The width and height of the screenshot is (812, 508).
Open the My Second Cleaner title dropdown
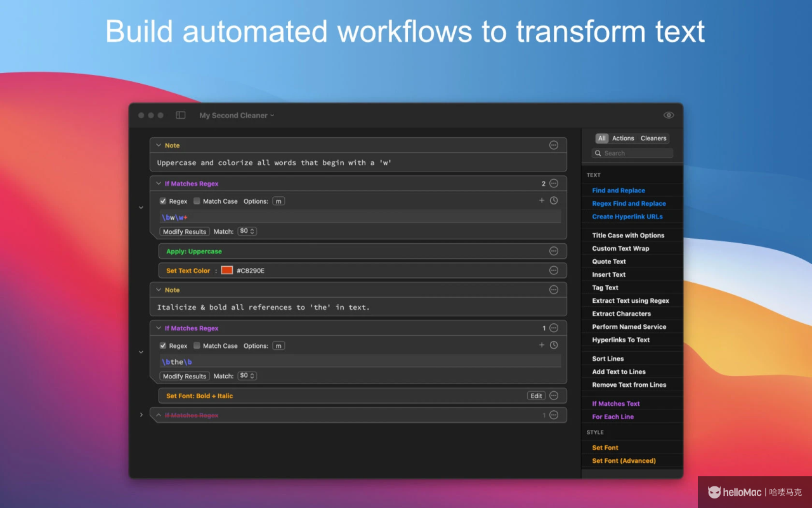(x=237, y=116)
